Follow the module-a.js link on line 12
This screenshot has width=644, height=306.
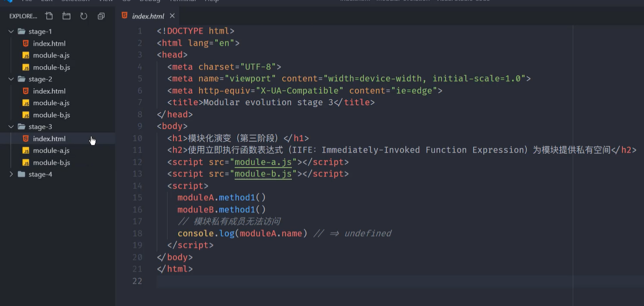[x=263, y=162]
